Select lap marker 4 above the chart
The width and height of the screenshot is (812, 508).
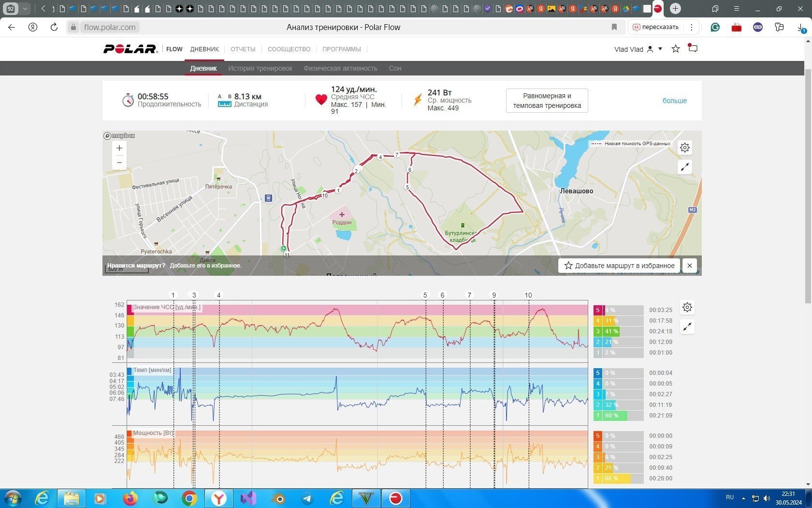coord(218,295)
